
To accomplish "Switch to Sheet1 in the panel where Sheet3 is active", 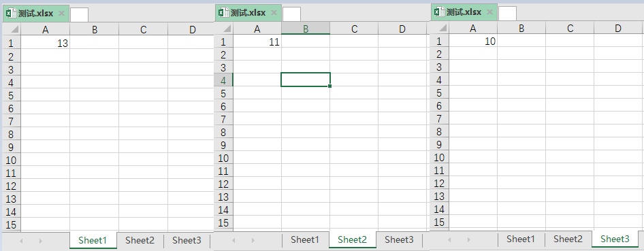I will pyautogui.click(x=521, y=239).
